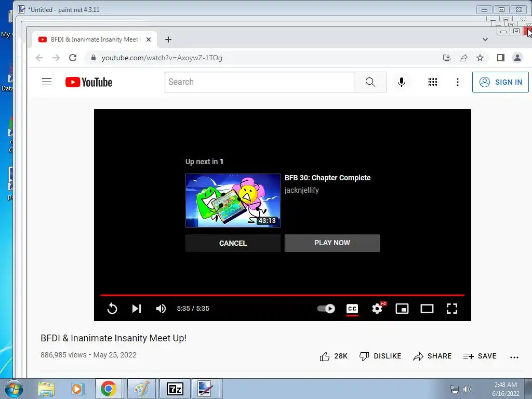Go forward in browser history
Image resolution: width=532 pixels, height=399 pixels.
click(56, 58)
